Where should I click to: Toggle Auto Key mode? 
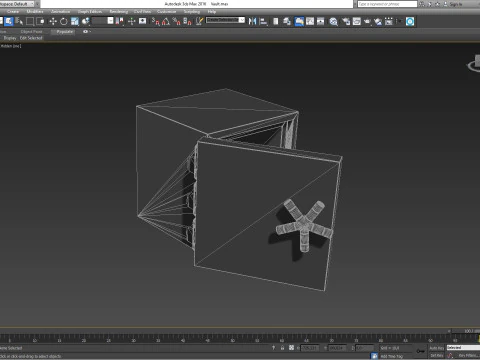pyautogui.click(x=436, y=348)
